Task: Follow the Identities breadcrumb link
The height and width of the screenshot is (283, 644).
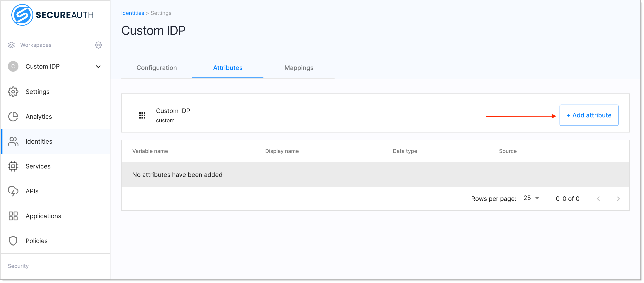Action: [132, 13]
